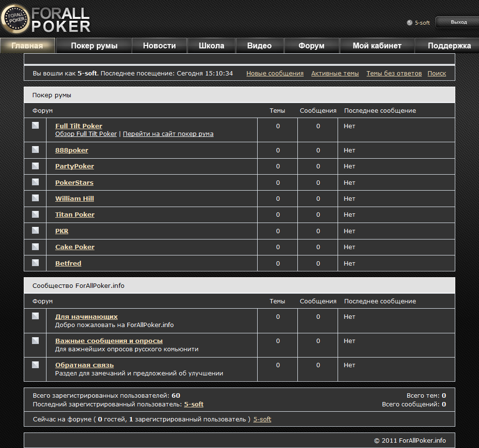Open the PartyPoker forum
Screen dimensions: 479x448
75,166
